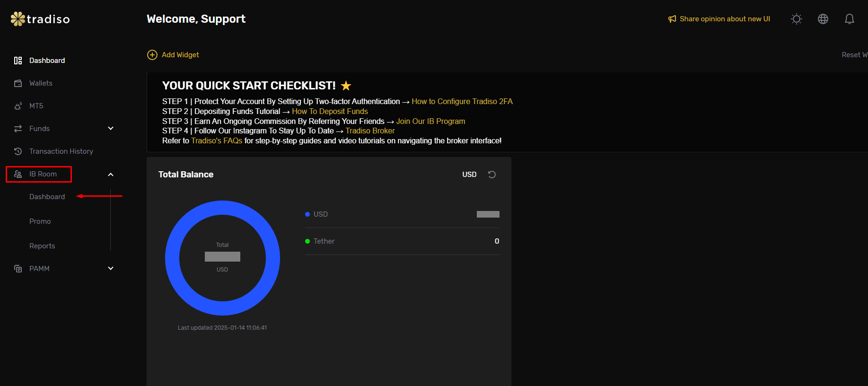
Task: Expand the PAMM submenu chevron
Action: point(111,268)
